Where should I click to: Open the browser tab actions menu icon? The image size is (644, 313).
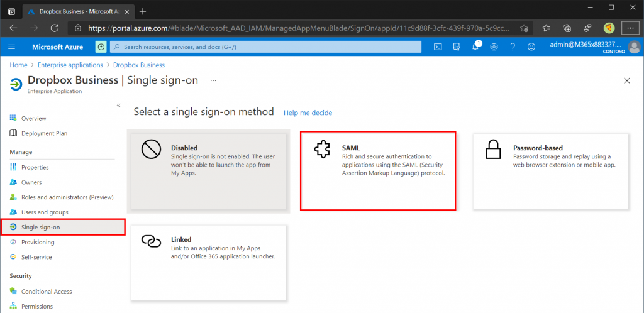tap(11, 11)
